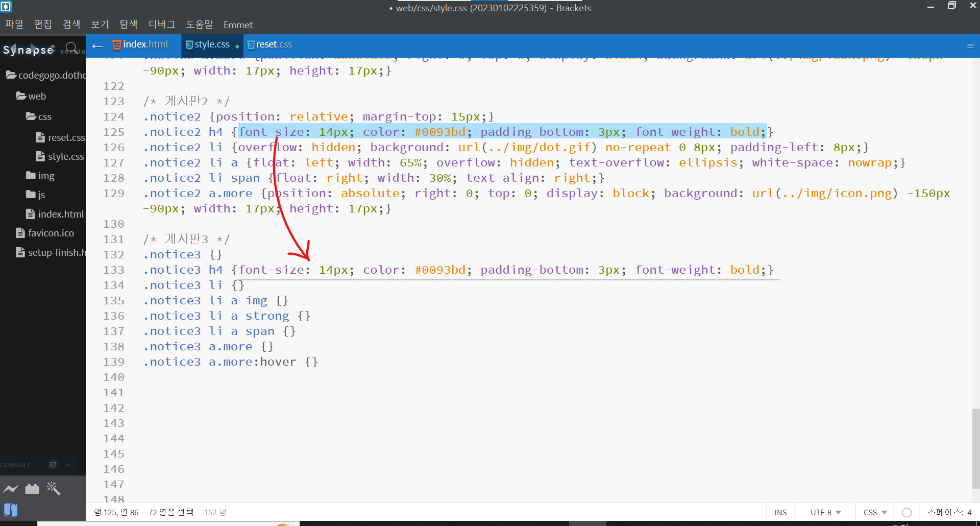Click the Synapse panel title
The width and height of the screenshot is (980, 526).
pos(29,50)
